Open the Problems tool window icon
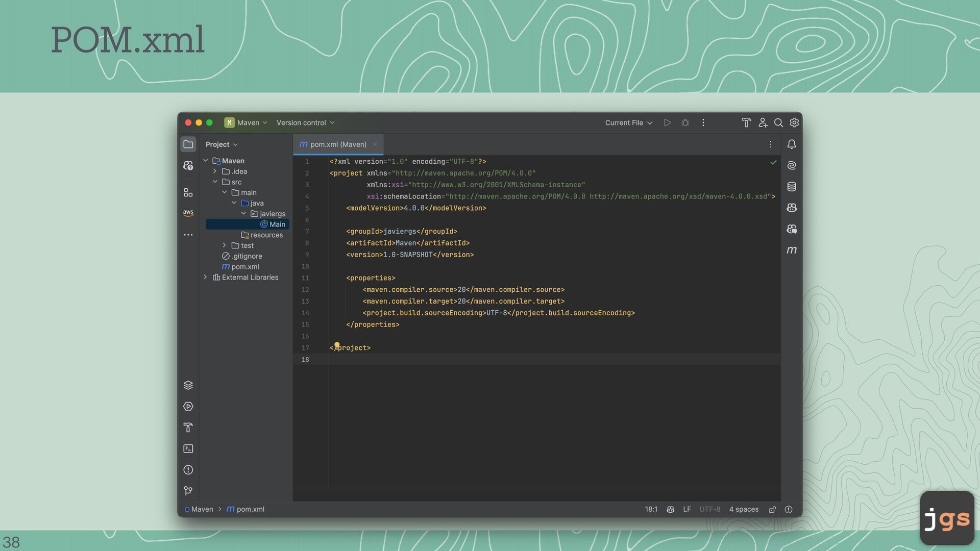 pos(188,470)
